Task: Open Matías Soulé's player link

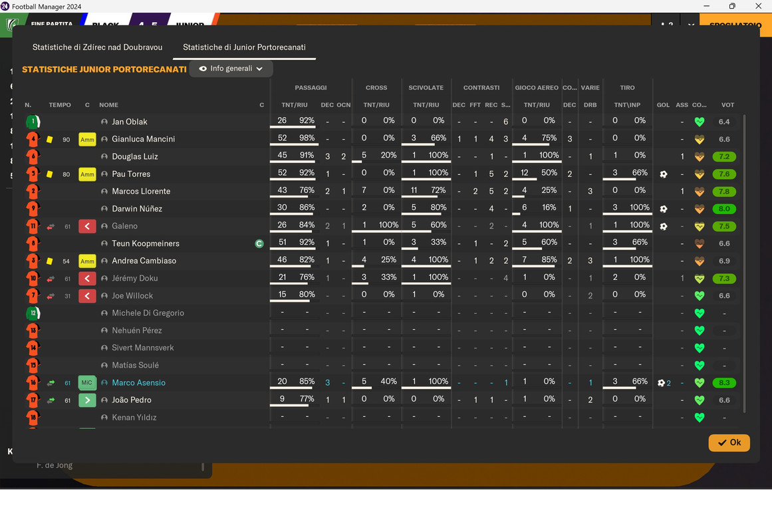Action: pyautogui.click(x=135, y=366)
